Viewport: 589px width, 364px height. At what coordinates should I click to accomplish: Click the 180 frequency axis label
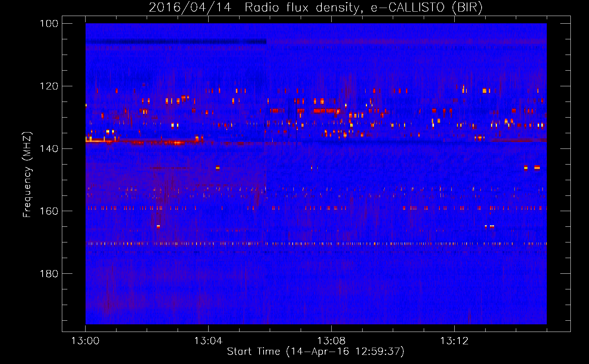coord(49,274)
